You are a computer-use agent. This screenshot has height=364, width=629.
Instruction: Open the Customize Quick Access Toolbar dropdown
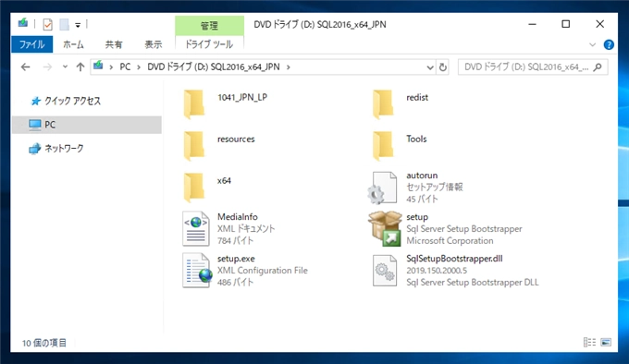pyautogui.click(x=78, y=25)
